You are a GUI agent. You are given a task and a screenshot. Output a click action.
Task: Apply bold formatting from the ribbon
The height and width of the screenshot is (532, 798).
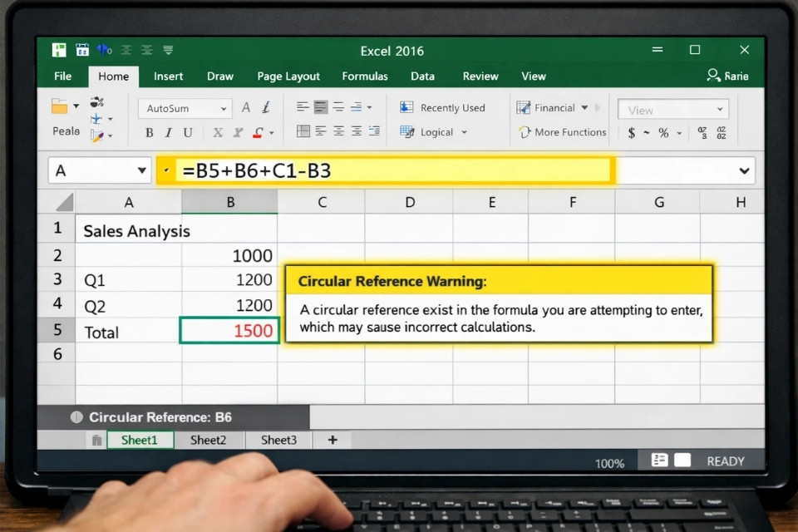pyautogui.click(x=149, y=132)
